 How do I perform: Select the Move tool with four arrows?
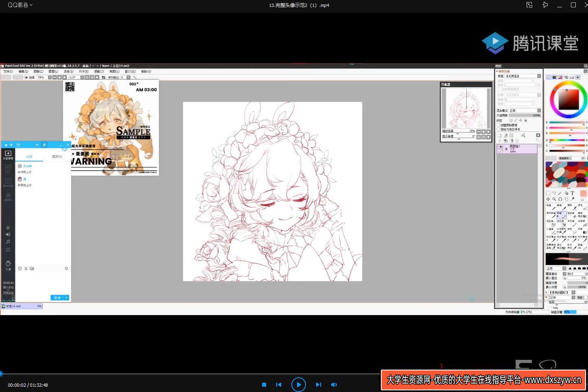tap(548, 199)
